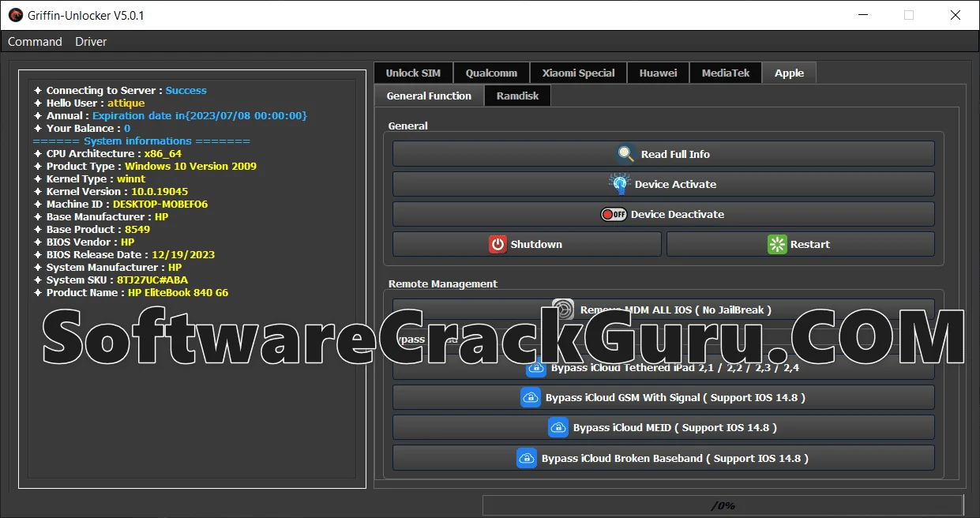980x518 pixels.
Task: Select the General Function sub-tab
Action: (x=429, y=96)
